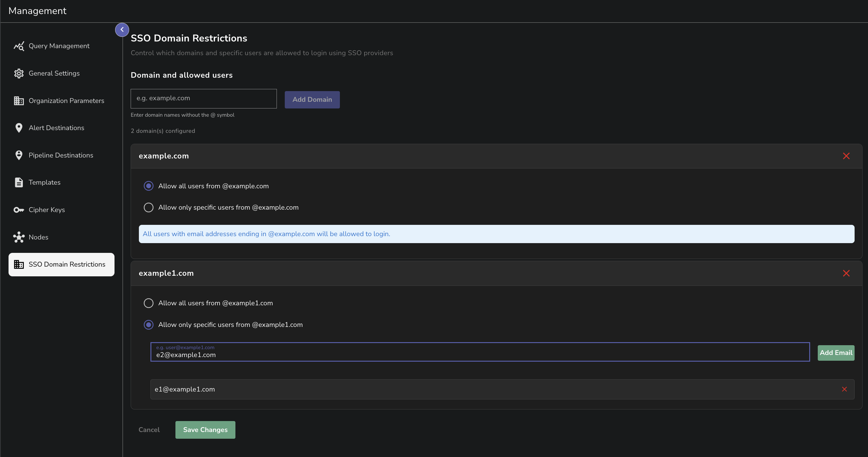Delete the example1.com domain entry
The height and width of the screenshot is (457, 868).
(846, 273)
